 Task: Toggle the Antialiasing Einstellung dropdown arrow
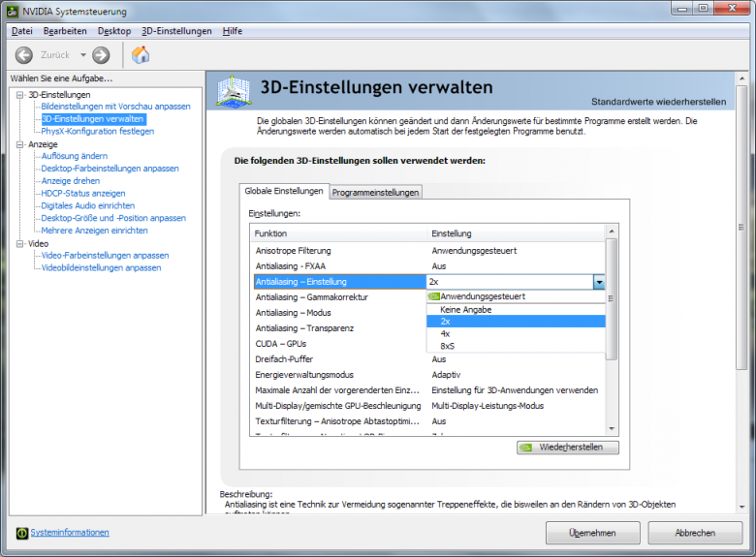pos(599,282)
